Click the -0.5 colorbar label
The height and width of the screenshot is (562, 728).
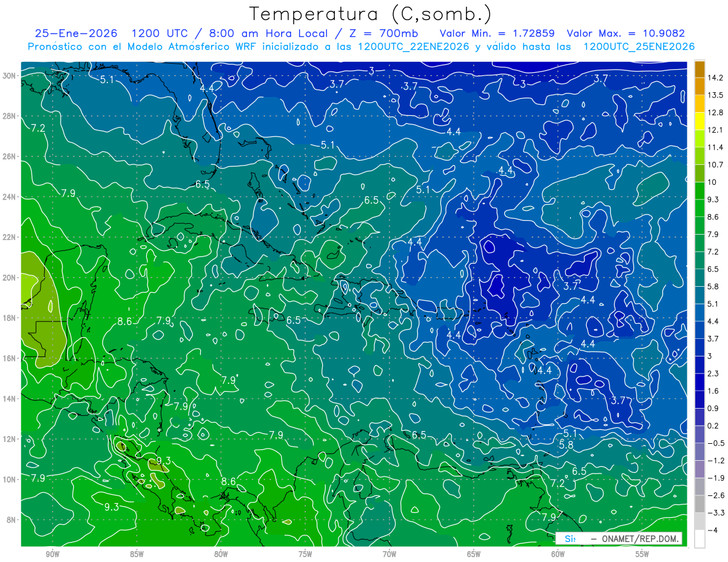716,443
